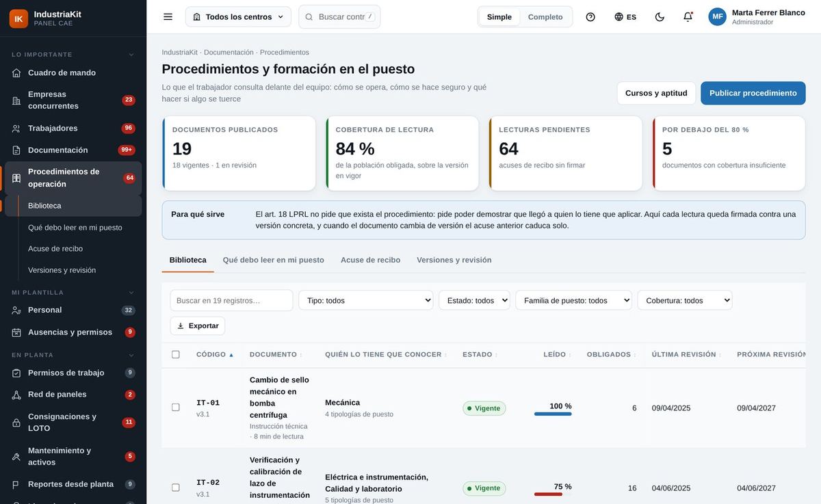Tick the select-all header checkbox
This screenshot has height=504, width=821.
176,354
